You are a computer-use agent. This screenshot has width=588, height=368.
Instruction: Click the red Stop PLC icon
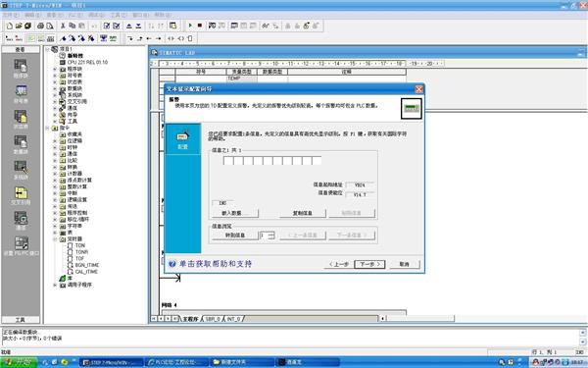point(200,26)
